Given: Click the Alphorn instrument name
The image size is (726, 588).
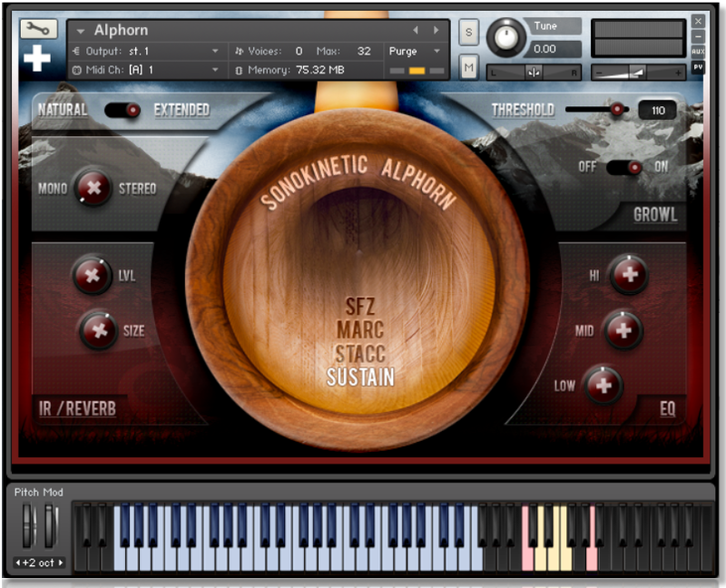Looking at the screenshot, I should point(122,30).
